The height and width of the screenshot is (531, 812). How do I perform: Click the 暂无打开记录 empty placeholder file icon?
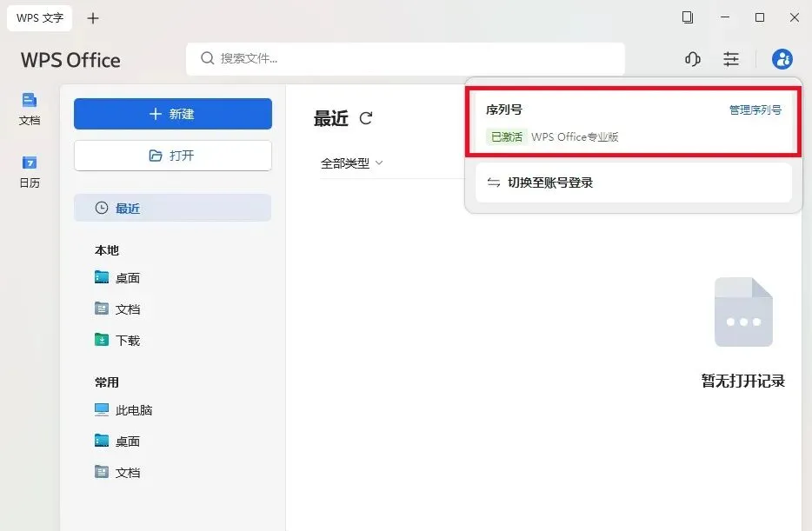coord(743,312)
